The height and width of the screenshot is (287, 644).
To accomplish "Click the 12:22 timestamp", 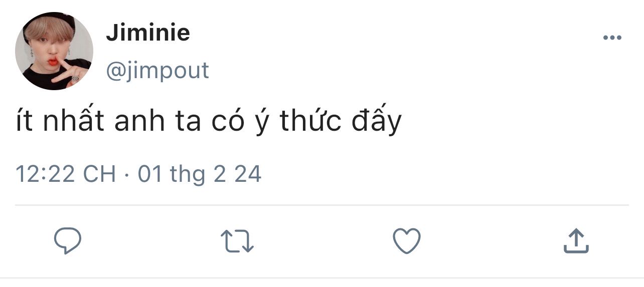I will [45, 174].
